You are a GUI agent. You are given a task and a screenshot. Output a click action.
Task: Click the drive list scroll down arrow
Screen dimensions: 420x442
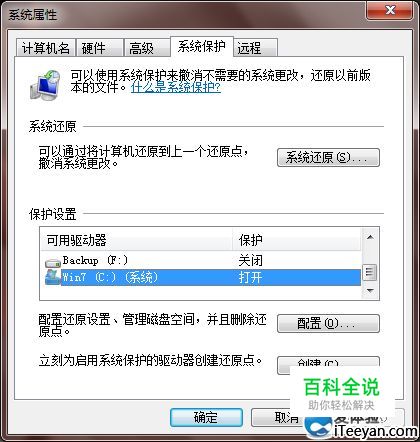click(370, 291)
